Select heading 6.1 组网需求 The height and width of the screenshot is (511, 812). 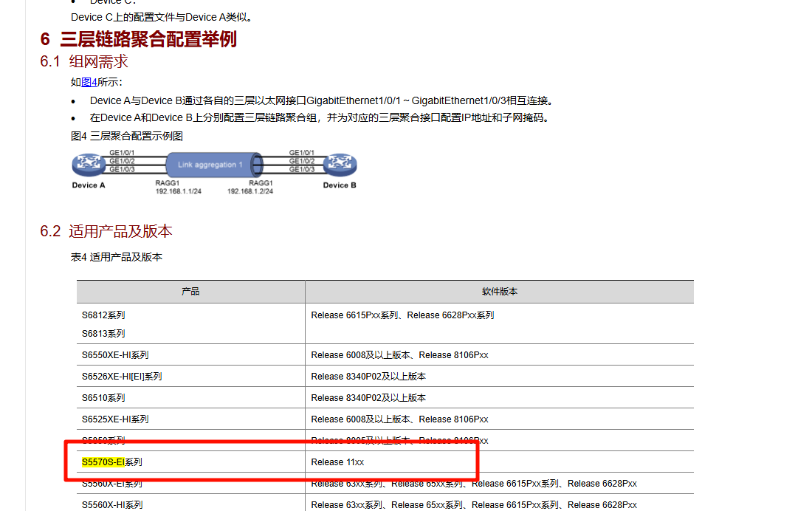tap(84, 62)
